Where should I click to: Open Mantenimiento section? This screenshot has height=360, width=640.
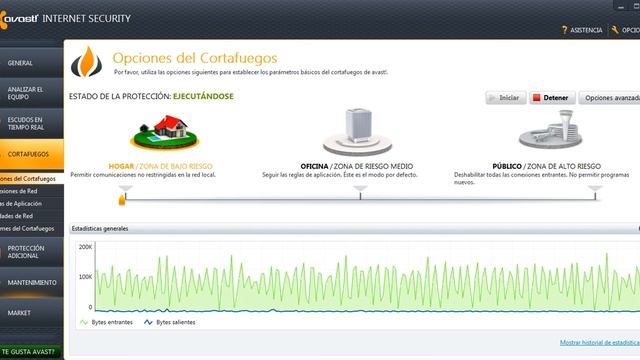click(x=31, y=282)
